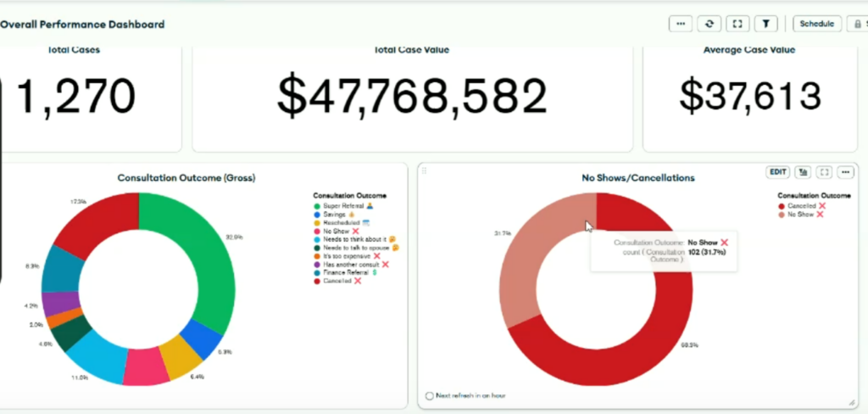
Task: Open the dashboard filter panel
Action: (x=766, y=24)
